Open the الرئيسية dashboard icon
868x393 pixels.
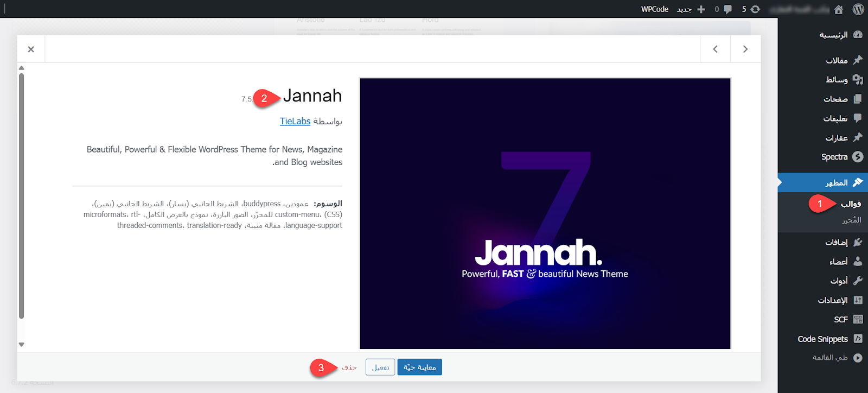[x=858, y=35]
